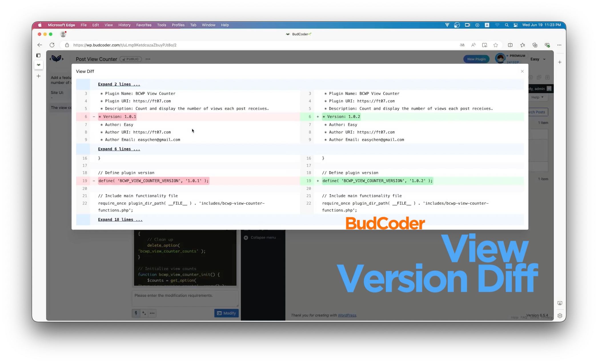Open the split screen icon

pyautogui.click(x=510, y=45)
